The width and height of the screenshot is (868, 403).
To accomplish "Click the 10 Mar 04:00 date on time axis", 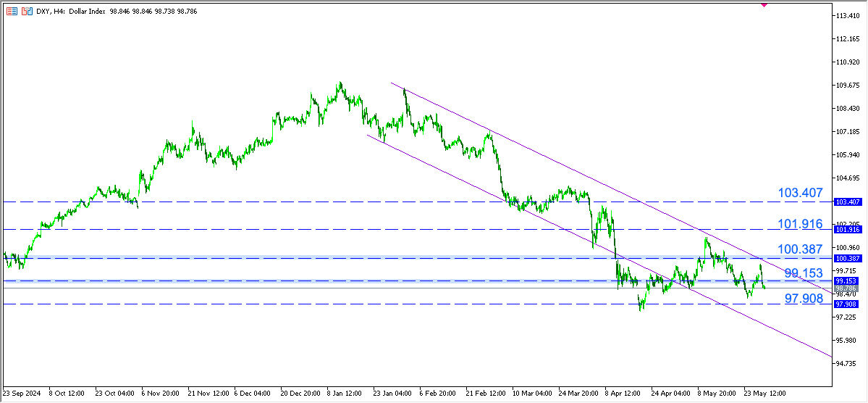I will pos(532,394).
